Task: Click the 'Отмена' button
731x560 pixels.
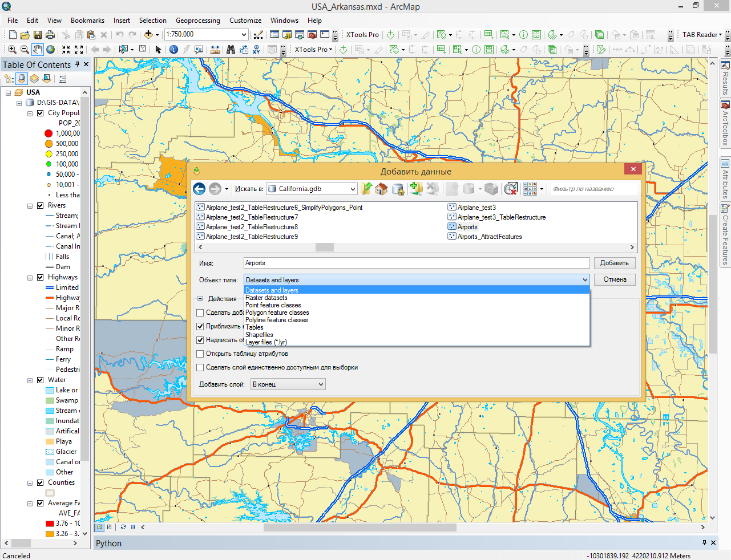Action: point(615,279)
